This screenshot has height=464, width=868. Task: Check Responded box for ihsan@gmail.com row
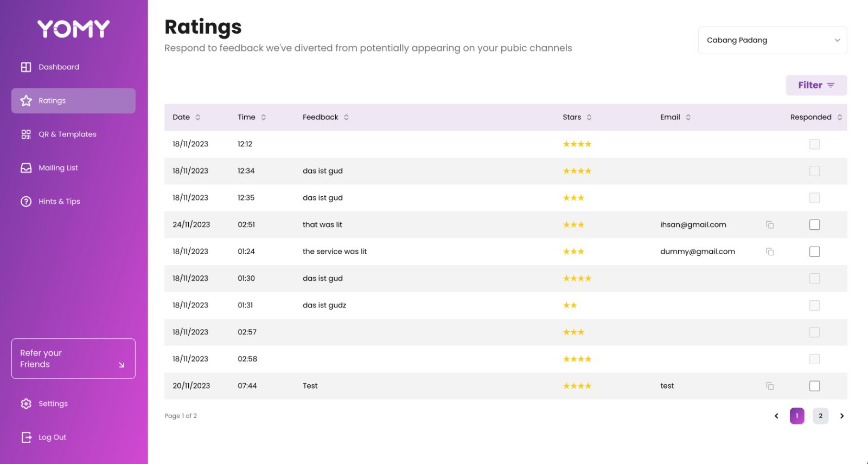(x=815, y=225)
